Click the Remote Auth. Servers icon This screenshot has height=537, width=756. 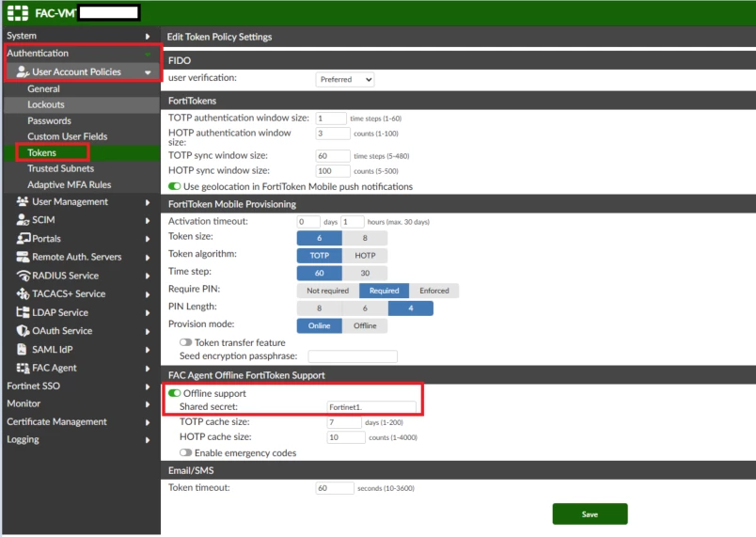[x=23, y=257]
